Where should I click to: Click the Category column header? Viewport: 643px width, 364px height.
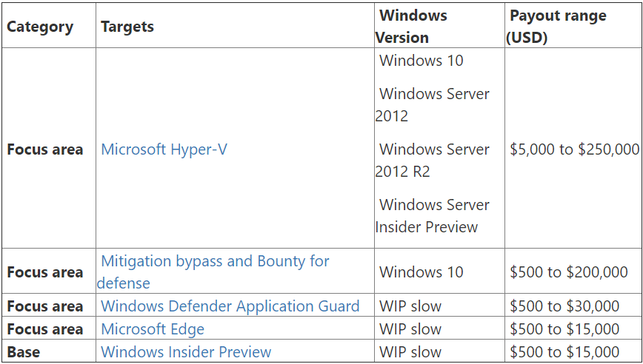(40, 27)
